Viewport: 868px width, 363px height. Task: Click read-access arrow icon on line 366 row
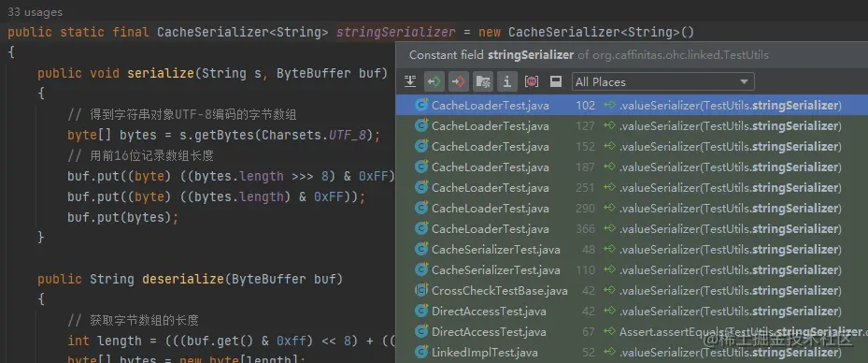click(x=610, y=229)
